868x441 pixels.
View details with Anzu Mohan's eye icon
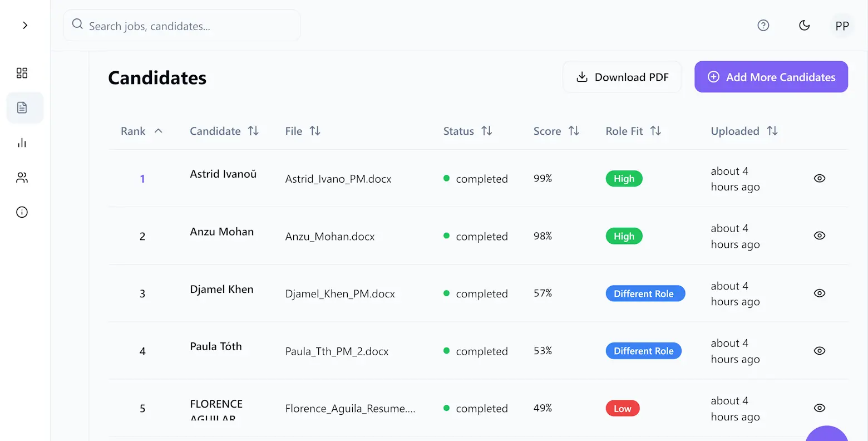(820, 236)
